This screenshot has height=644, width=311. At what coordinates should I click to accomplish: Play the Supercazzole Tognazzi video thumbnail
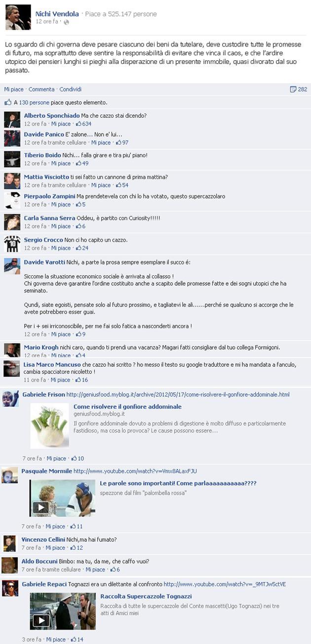tap(62, 611)
